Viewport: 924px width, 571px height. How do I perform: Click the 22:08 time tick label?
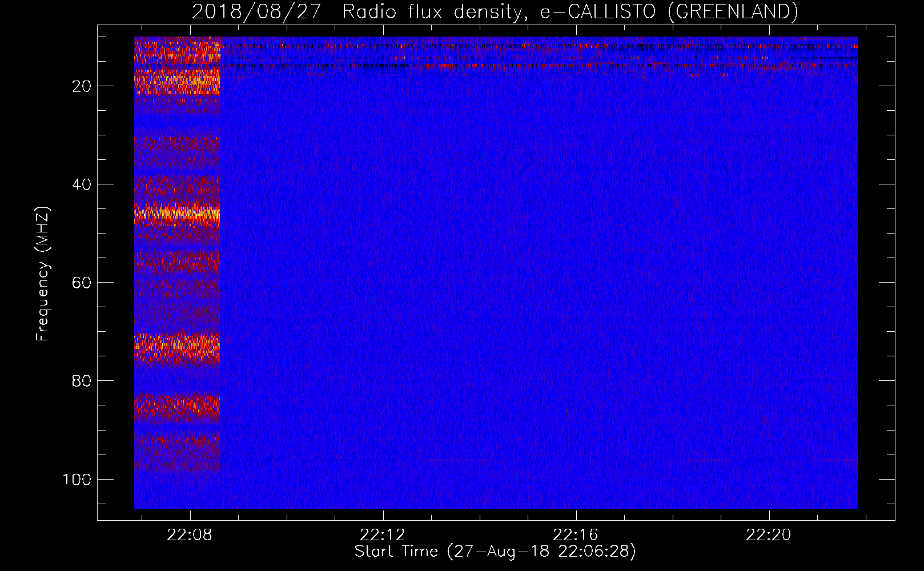(x=190, y=535)
